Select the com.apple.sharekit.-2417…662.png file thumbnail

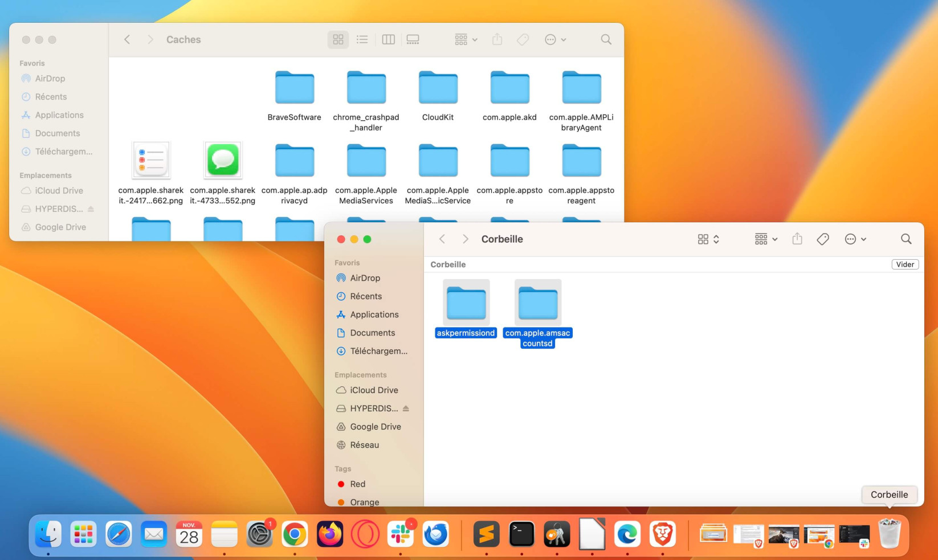(x=151, y=160)
